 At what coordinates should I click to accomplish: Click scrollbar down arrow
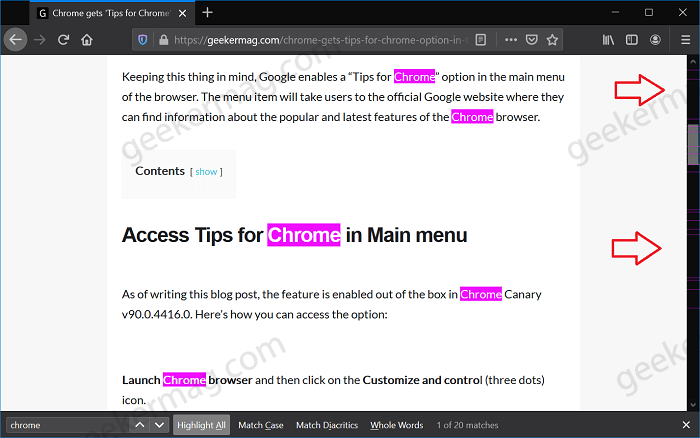[x=693, y=405]
